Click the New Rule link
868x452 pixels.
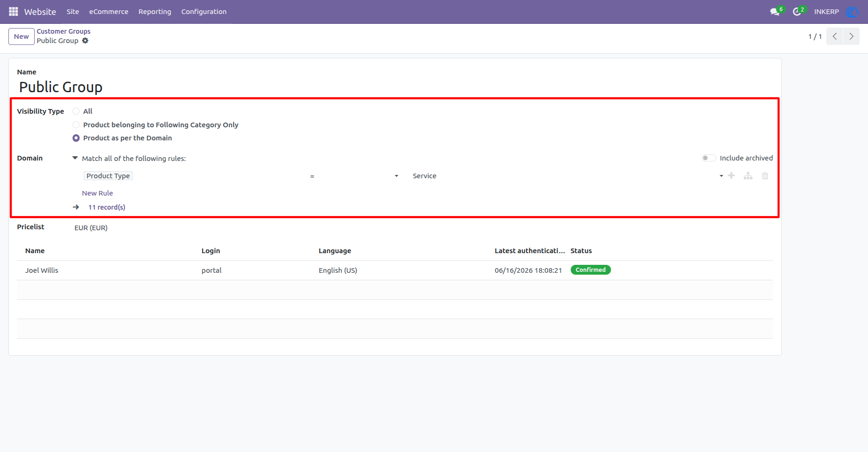click(97, 193)
